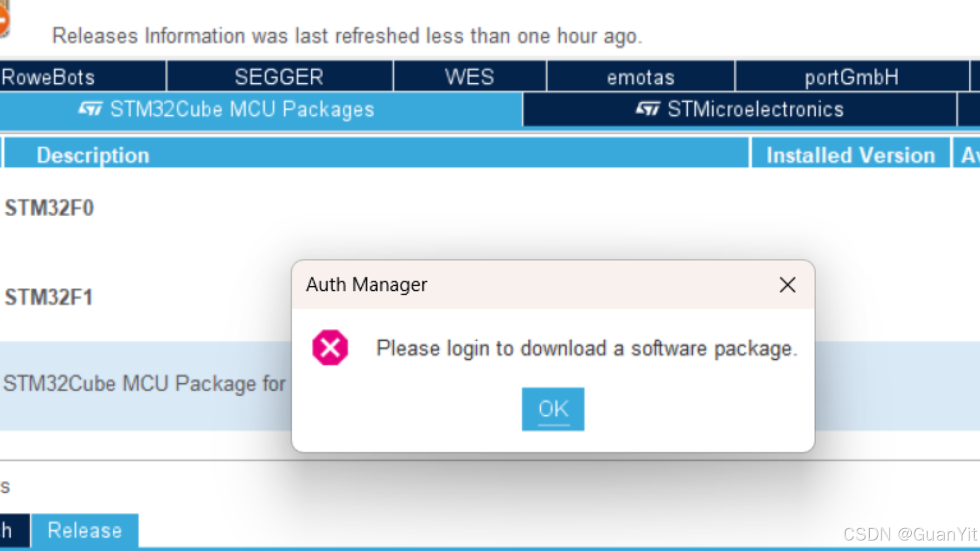Open the WES vendor tab
Screen dimensions: 980x551
469,77
